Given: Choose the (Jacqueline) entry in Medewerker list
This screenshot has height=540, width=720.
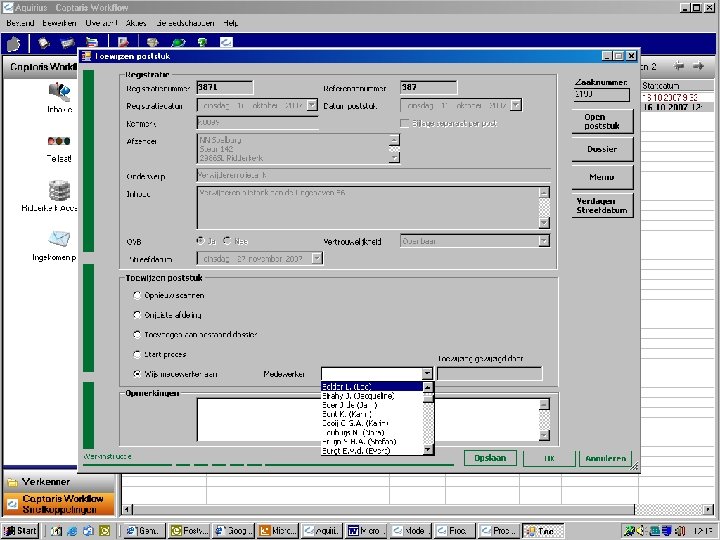Looking at the screenshot, I should click(371, 396).
